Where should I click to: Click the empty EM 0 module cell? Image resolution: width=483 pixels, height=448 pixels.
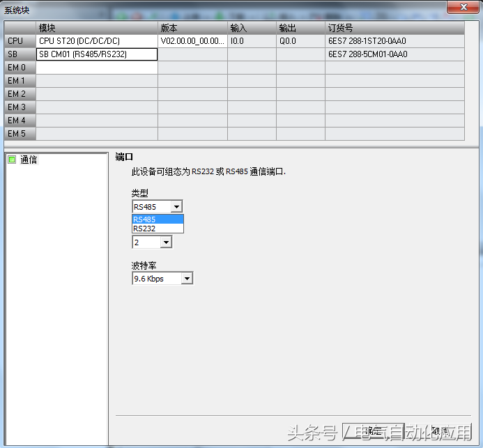click(x=96, y=68)
